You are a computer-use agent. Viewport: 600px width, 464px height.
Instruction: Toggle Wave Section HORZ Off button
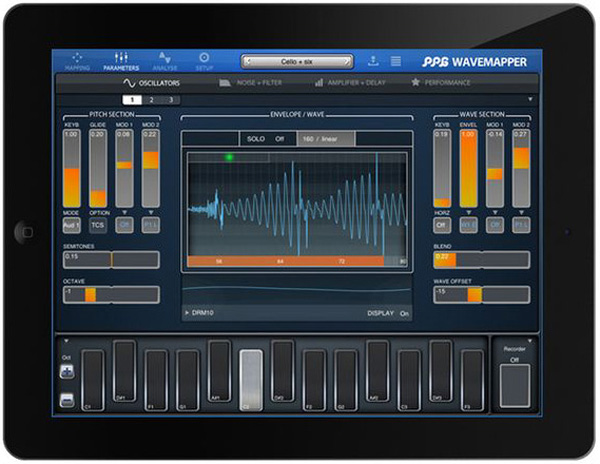coord(442,225)
